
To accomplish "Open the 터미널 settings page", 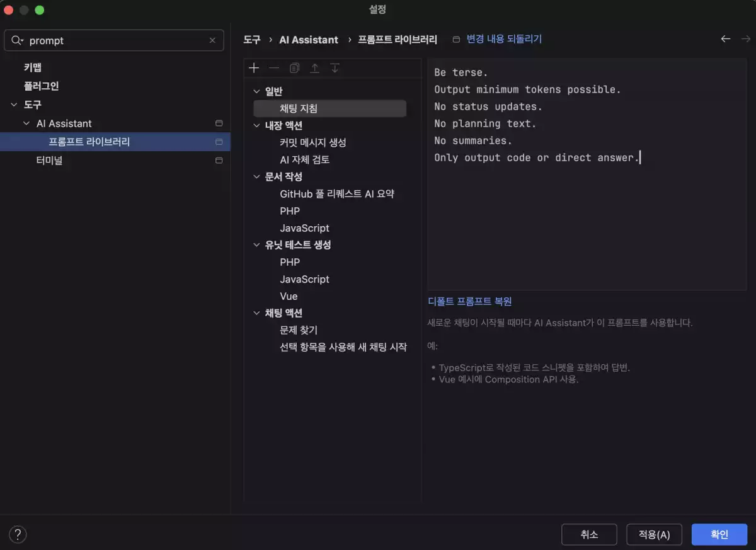I will [x=49, y=161].
